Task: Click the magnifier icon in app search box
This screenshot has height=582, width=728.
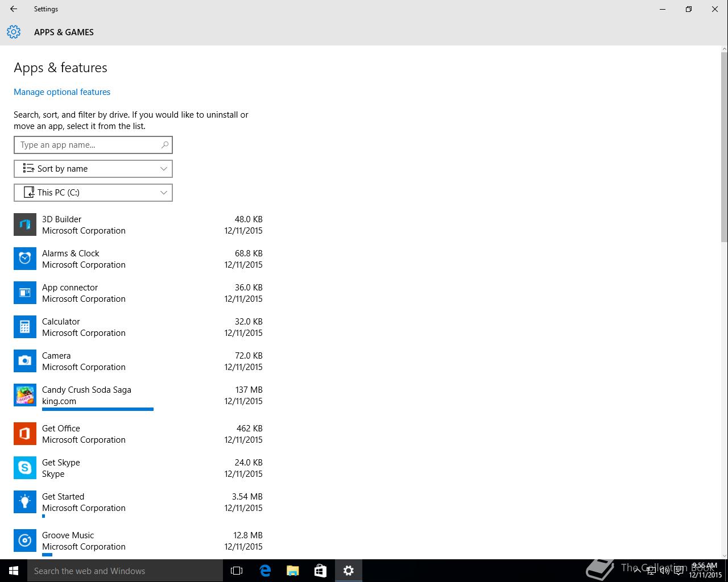Action: [165, 145]
